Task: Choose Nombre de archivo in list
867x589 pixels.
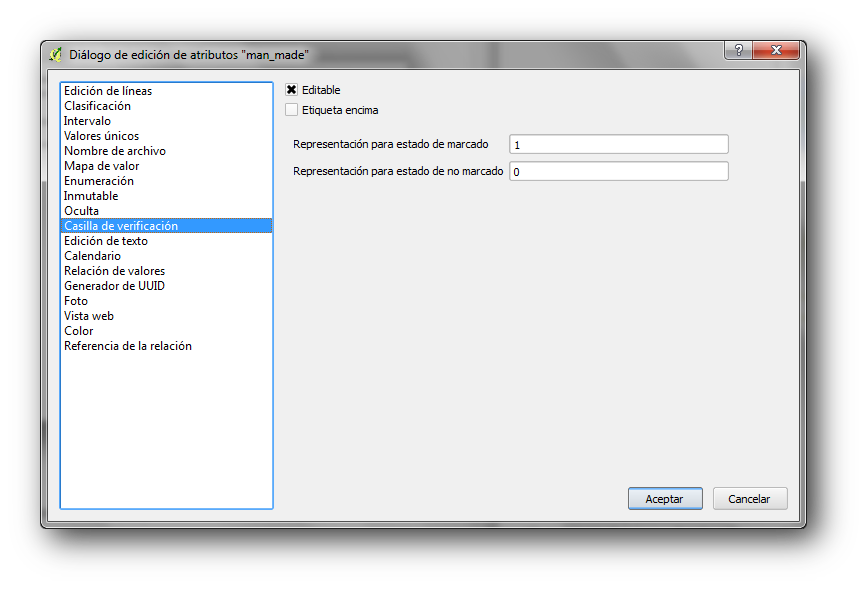Action: (x=166, y=150)
